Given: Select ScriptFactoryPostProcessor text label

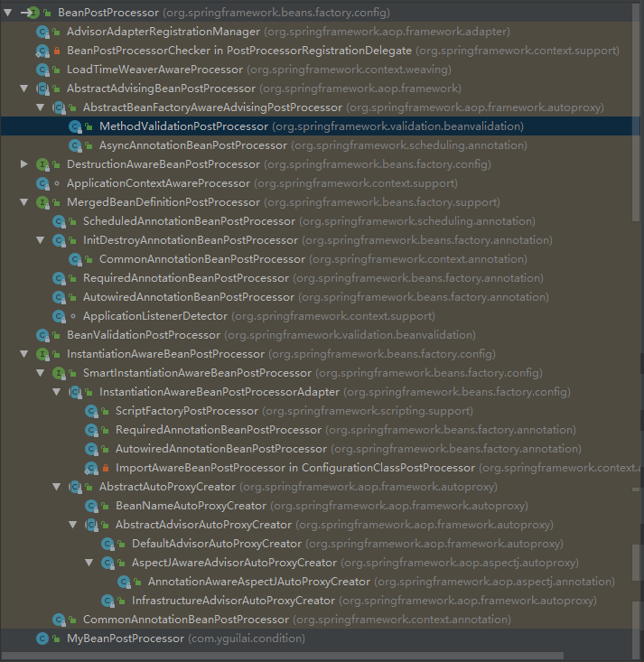Looking at the screenshot, I should [187, 411].
